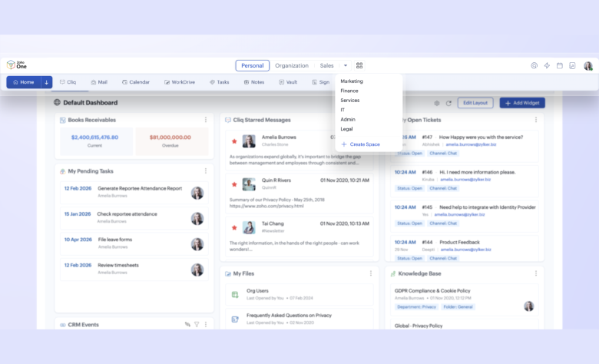Click the Create Space option
Viewport: 599px width, 364px height.
click(364, 144)
